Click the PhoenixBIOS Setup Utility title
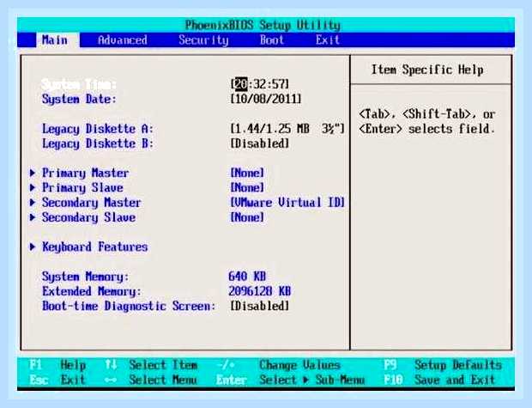The width and height of the screenshot is (532, 408). [x=263, y=25]
